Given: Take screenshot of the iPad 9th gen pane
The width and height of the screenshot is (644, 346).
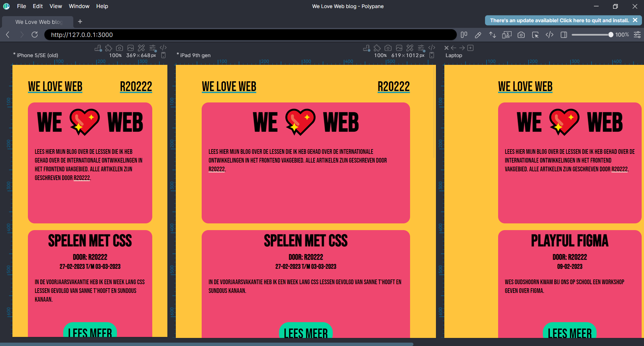Looking at the screenshot, I should [388, 48].
